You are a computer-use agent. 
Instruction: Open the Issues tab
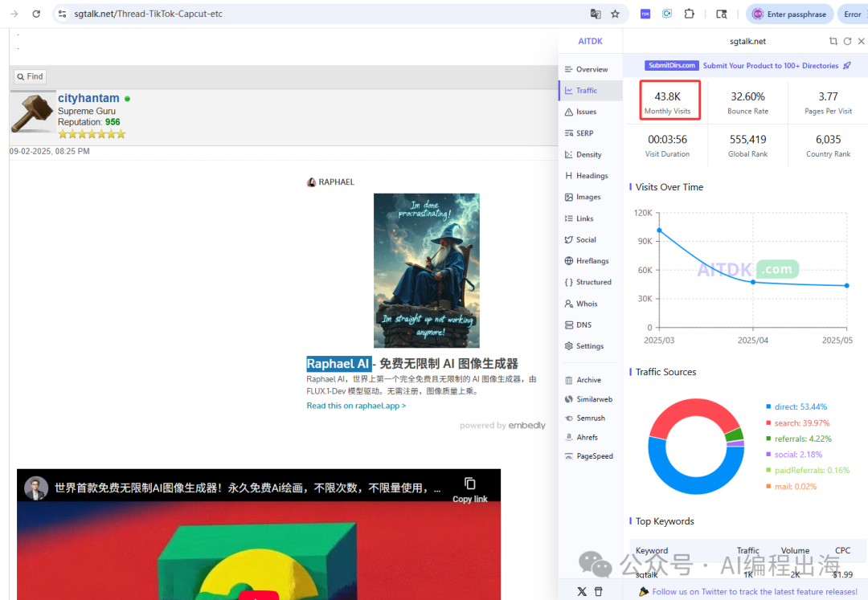point(591,112)
